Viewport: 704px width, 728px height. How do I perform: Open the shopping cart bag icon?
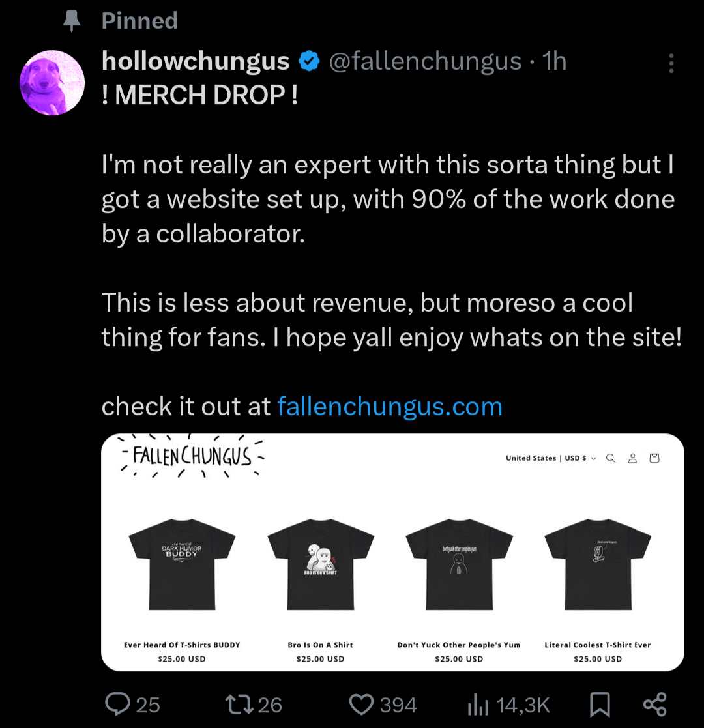tap(654, 458)
